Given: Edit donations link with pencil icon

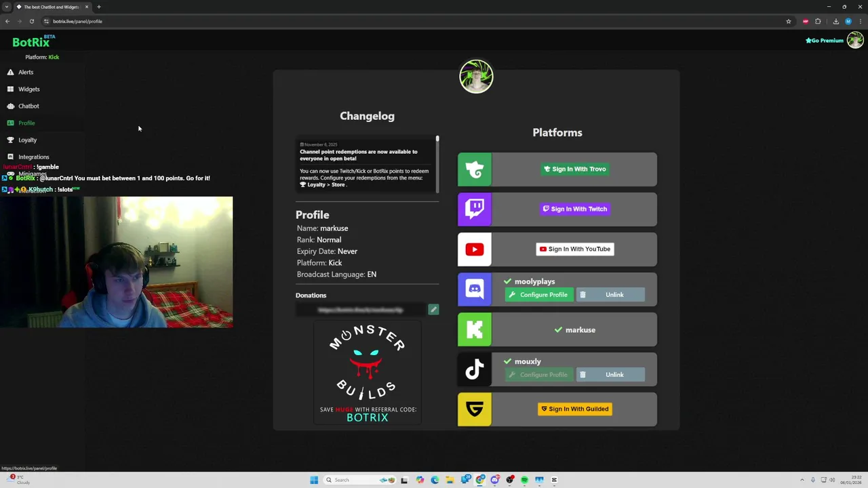Looking at the screenshot, I should 433,310.
